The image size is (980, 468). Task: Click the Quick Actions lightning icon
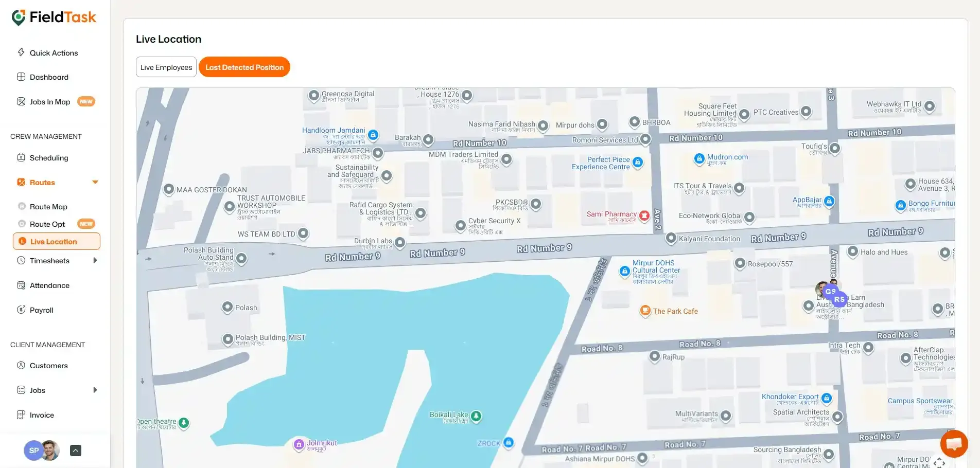21,52
